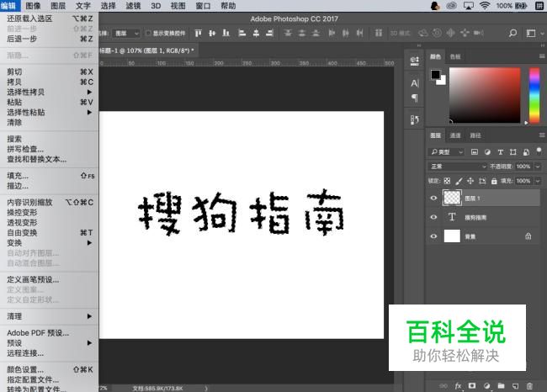Image resolution: width=547 pixels, height=392 pixels.
Task: Open opacity slider dropdown arrow
Action: [x=538, y=167]
